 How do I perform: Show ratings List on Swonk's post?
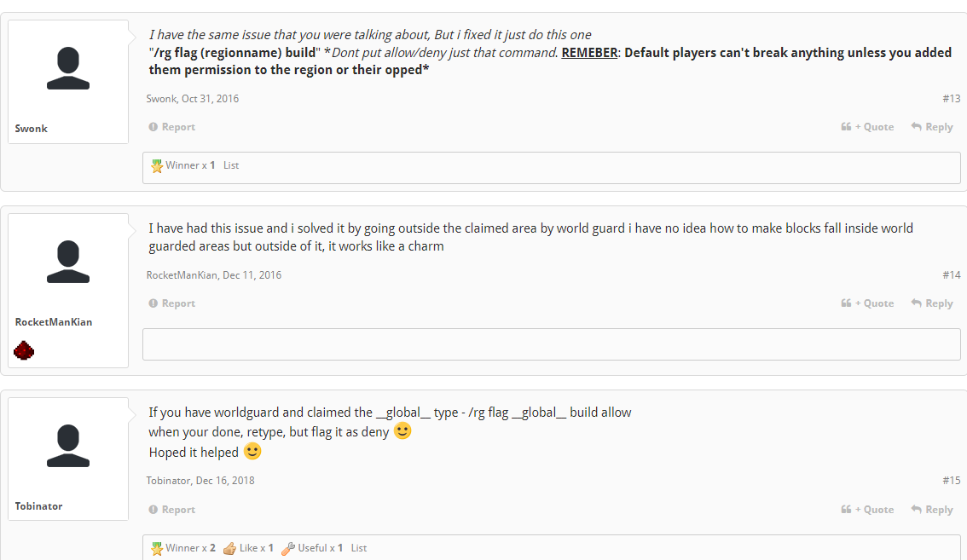(231, 165)
